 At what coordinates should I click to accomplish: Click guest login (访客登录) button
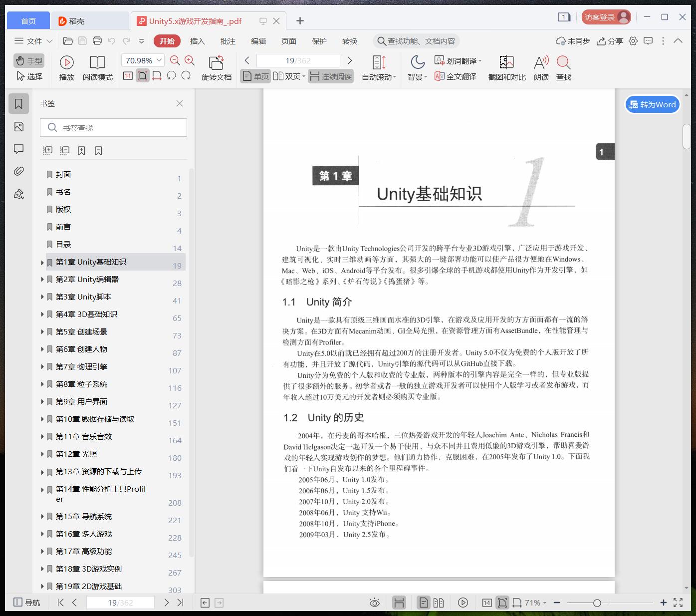[x=606, y=17]
